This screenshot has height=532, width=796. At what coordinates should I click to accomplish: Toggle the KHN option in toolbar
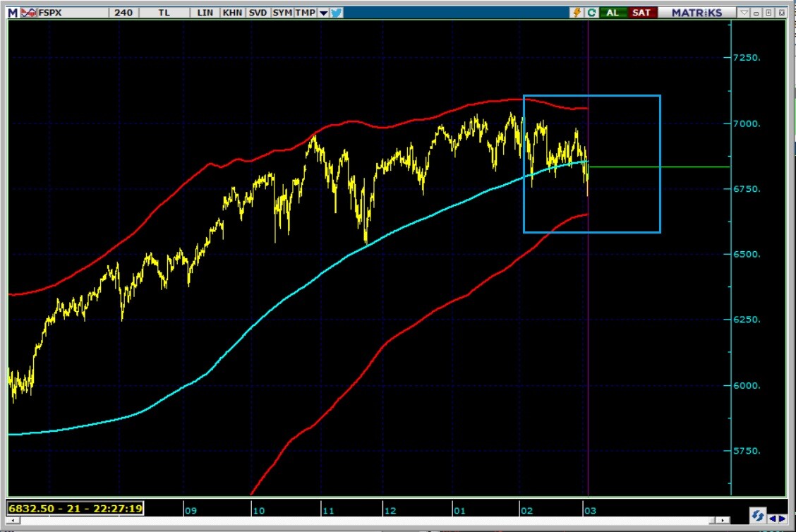pos(231,13)
